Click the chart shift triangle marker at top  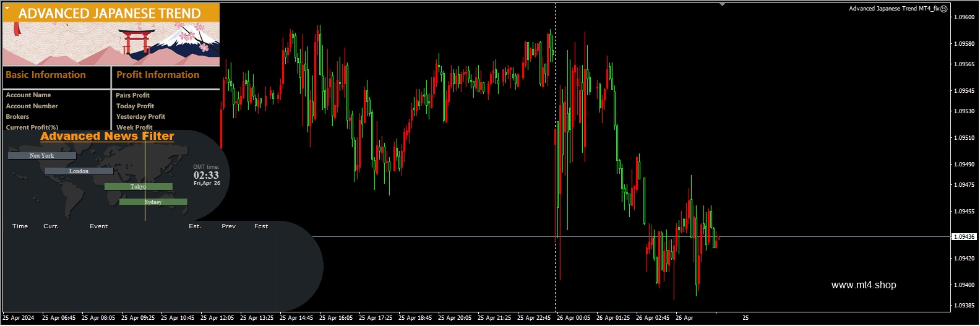coord(722,4)
